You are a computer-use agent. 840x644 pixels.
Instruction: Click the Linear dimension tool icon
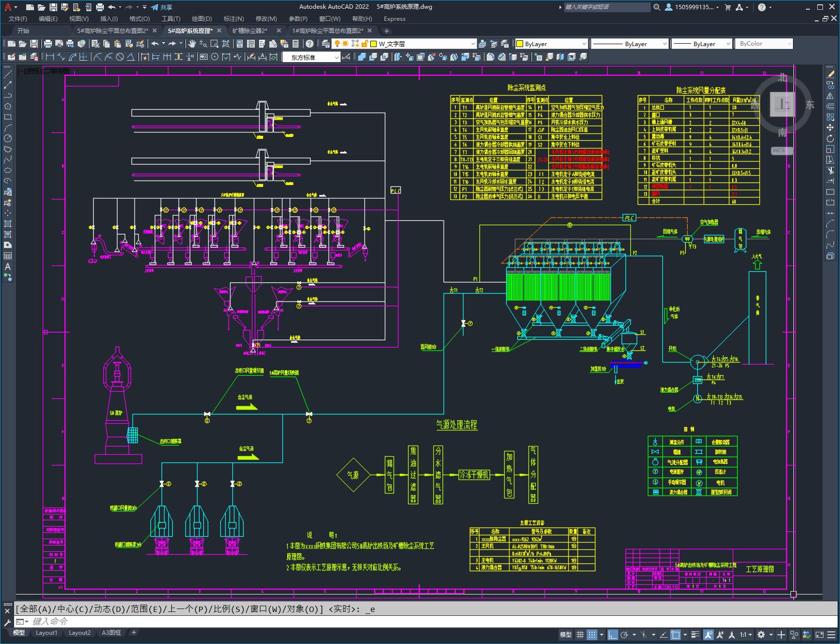tap(49, 57)
